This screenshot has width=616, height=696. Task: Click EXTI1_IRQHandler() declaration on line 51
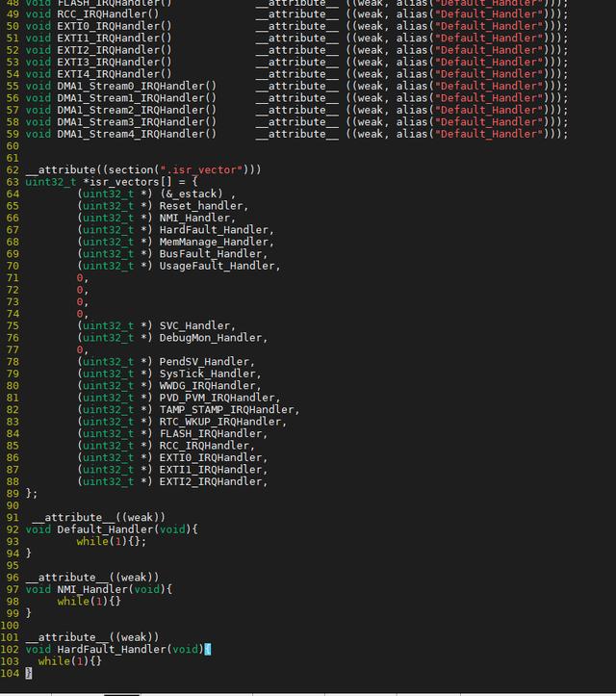tap(115, 39)
